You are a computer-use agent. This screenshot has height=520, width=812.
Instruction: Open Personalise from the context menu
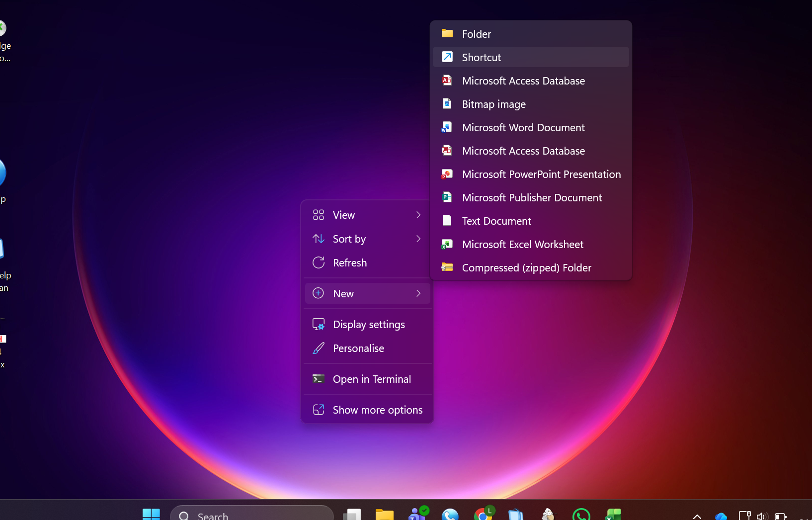358,348
